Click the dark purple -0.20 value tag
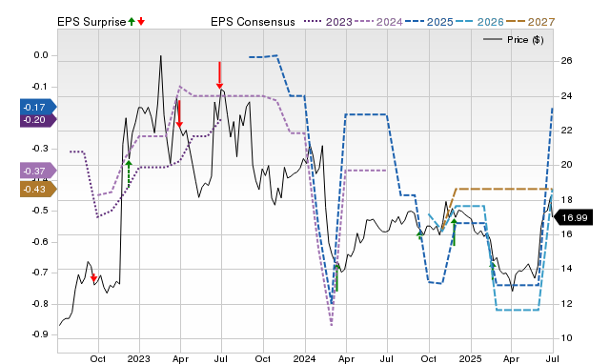 point(38,120)
